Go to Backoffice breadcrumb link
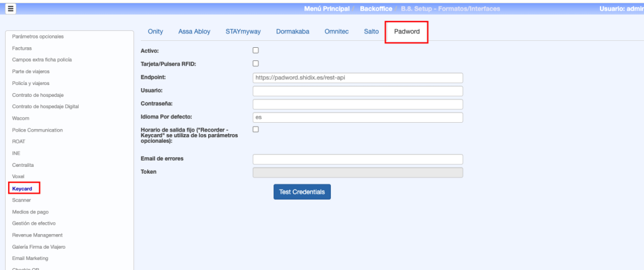The width and height of the screenshot is (644, 270). pyautogui.click(x=376, y=9)
